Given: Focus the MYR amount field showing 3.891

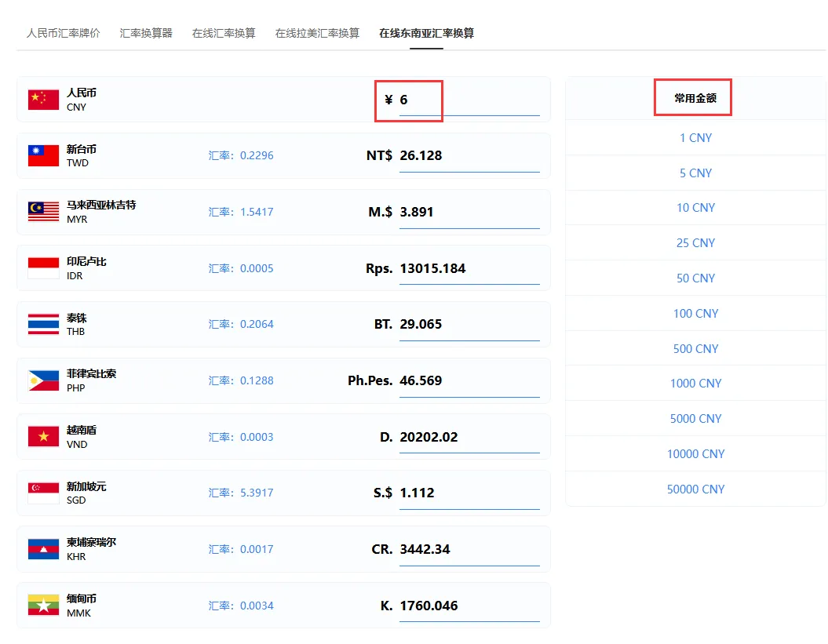Looking at the screenshot, I should pos(469,213).
